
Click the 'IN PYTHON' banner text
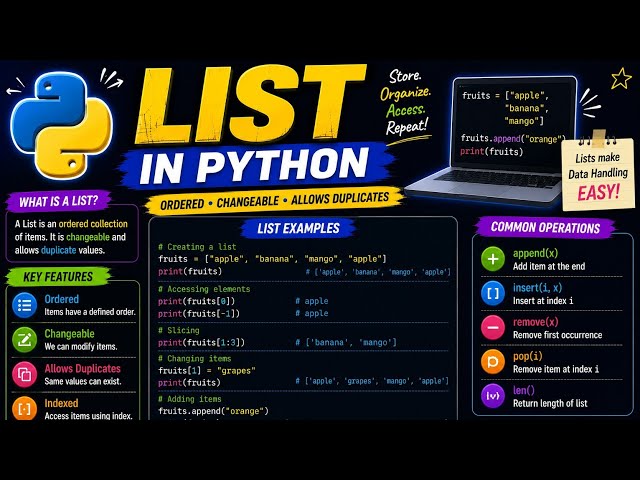(254, 165)
